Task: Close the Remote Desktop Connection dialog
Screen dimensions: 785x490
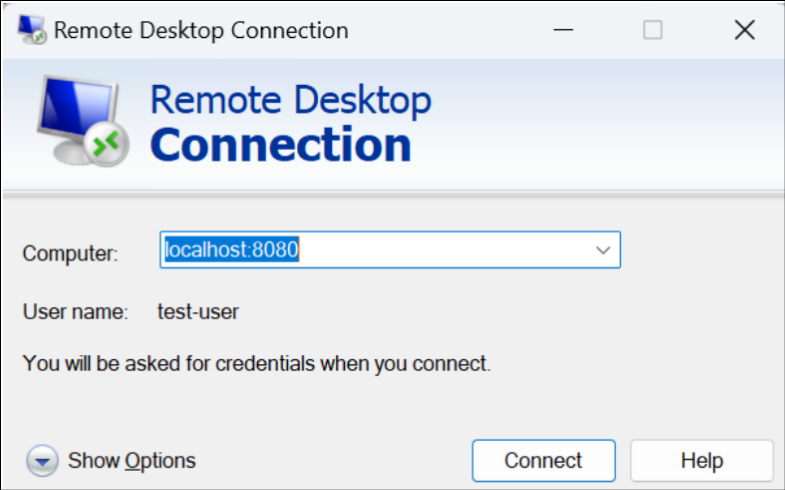Action: click(744, 30)
